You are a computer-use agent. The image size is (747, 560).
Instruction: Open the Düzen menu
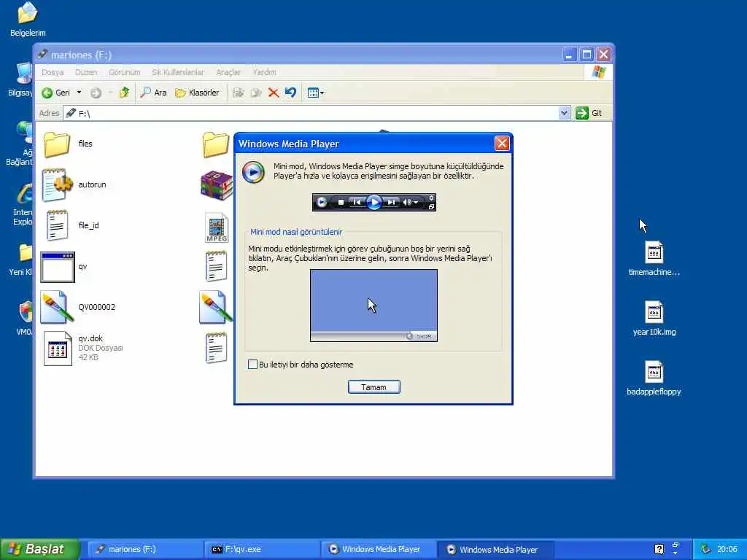[86, 72]
